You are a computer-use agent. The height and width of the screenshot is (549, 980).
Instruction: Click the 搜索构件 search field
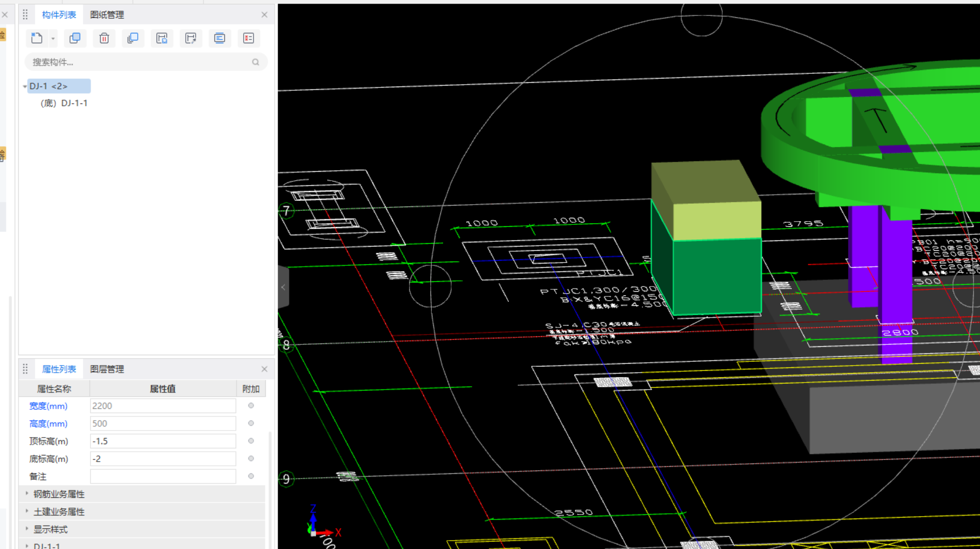click(146, 62)
